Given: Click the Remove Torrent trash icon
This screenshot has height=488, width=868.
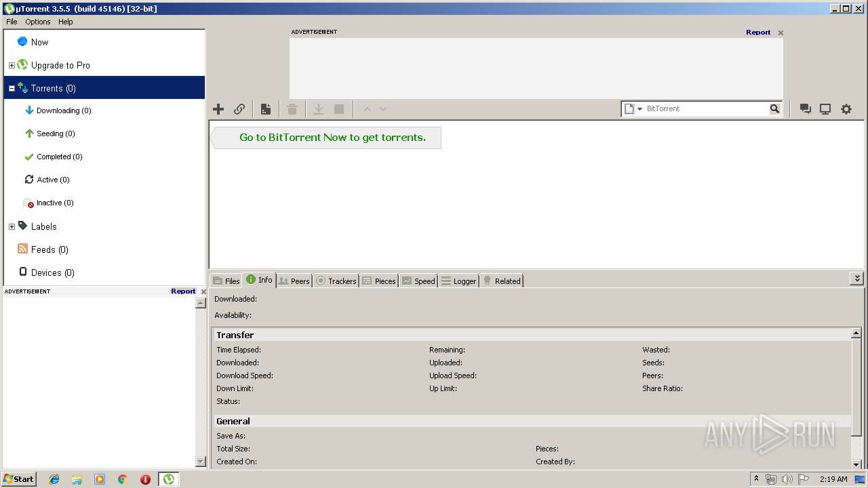Looking at the screenshot, I should tap(292, 109).
